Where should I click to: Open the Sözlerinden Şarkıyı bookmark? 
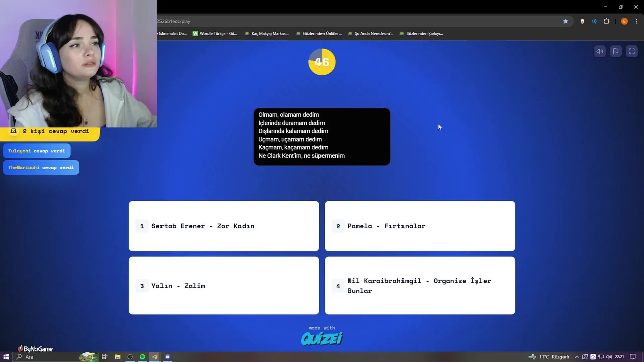[x=421, y=33]
